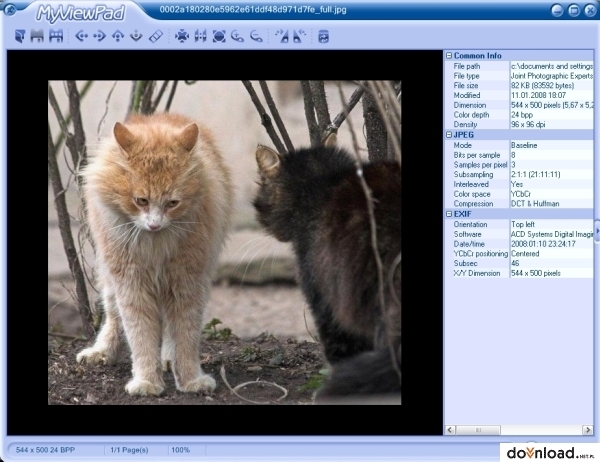600x462 pixels.
Task: Select the Subsec row label
Action: coord(465,263)
